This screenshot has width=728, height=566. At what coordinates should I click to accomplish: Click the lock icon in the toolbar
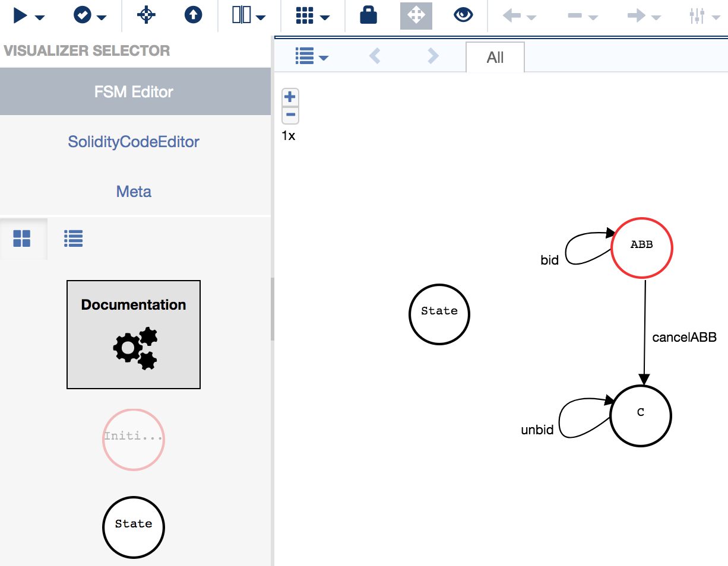click(x=368, y=16)
